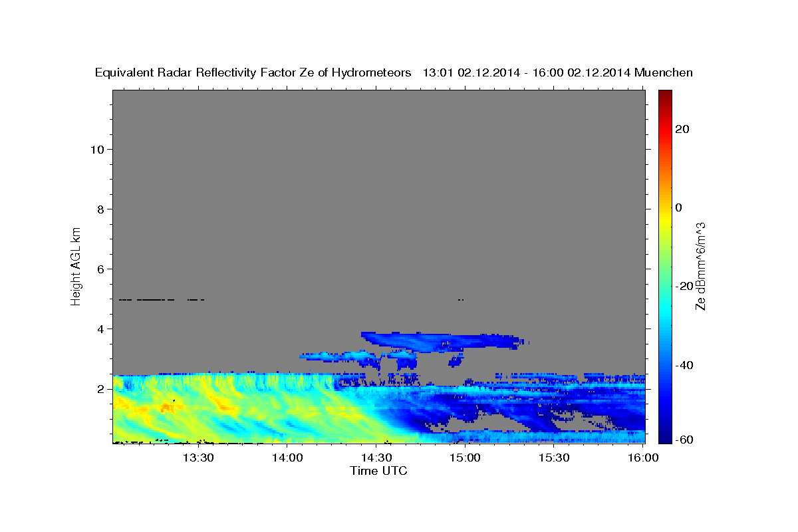Image resolution: width=798 pixels, height=532 pixels.
Task: Click the 'Time UTC' axis label
Action: coord(378,471)
